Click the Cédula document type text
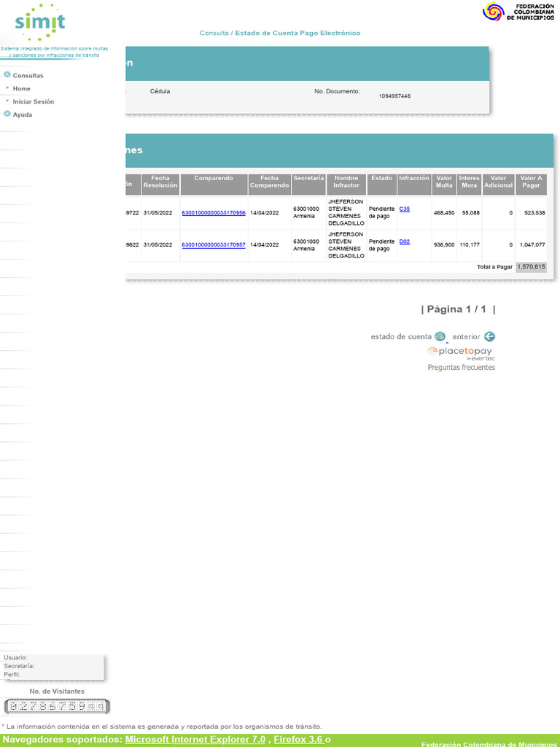The width and height of the screenshot is (560, 747). 160,91
